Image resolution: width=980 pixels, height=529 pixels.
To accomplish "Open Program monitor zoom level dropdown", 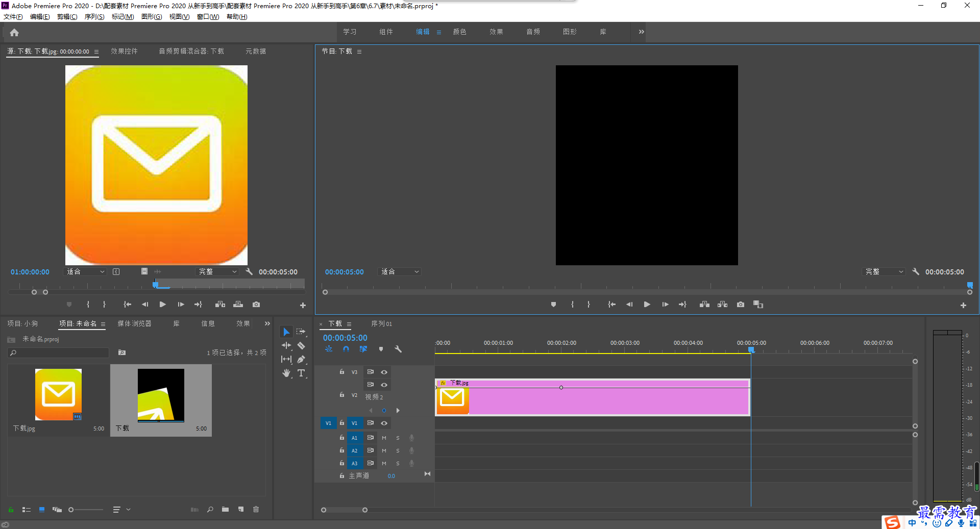I will tap(400, 272).
